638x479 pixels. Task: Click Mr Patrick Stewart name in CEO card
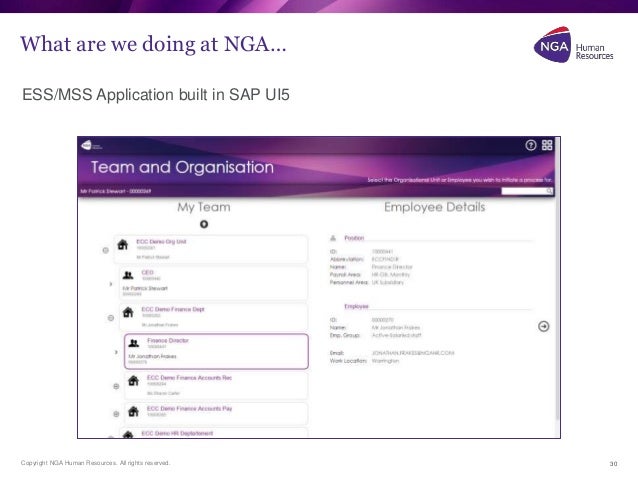(145, 288)
